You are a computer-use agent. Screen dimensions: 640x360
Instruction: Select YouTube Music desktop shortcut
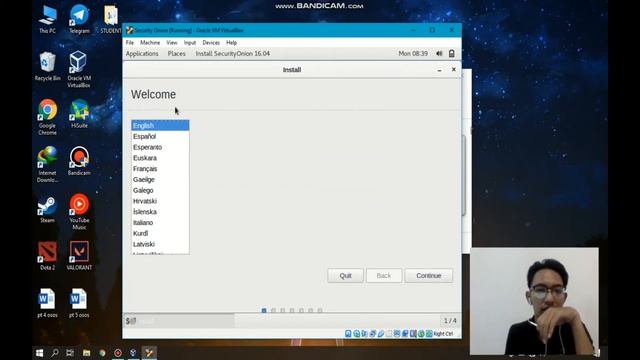79,212
